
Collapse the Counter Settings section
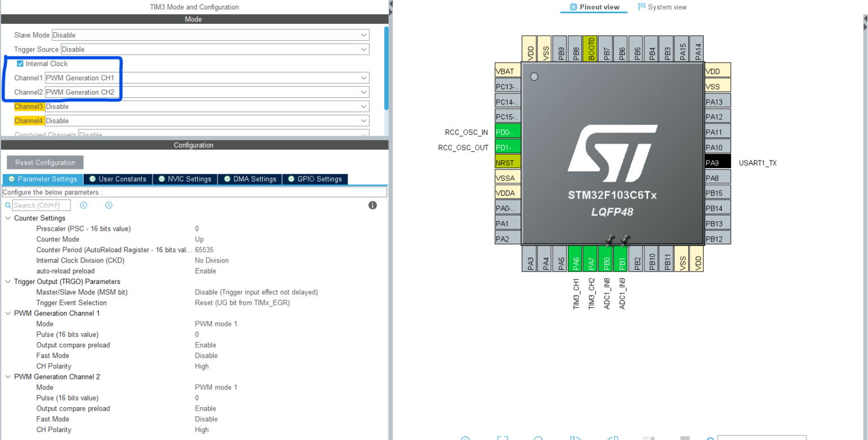pyautogui.click(x=7, y=218)
